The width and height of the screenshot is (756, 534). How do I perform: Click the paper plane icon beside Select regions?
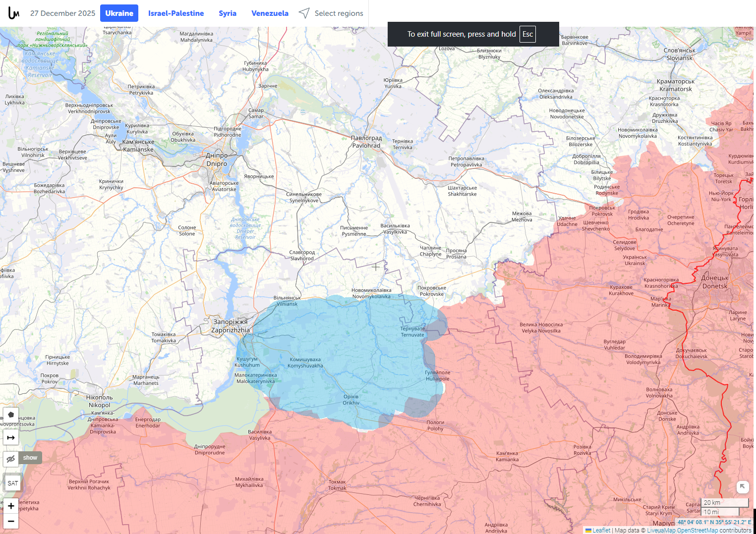tap(304, 13)
